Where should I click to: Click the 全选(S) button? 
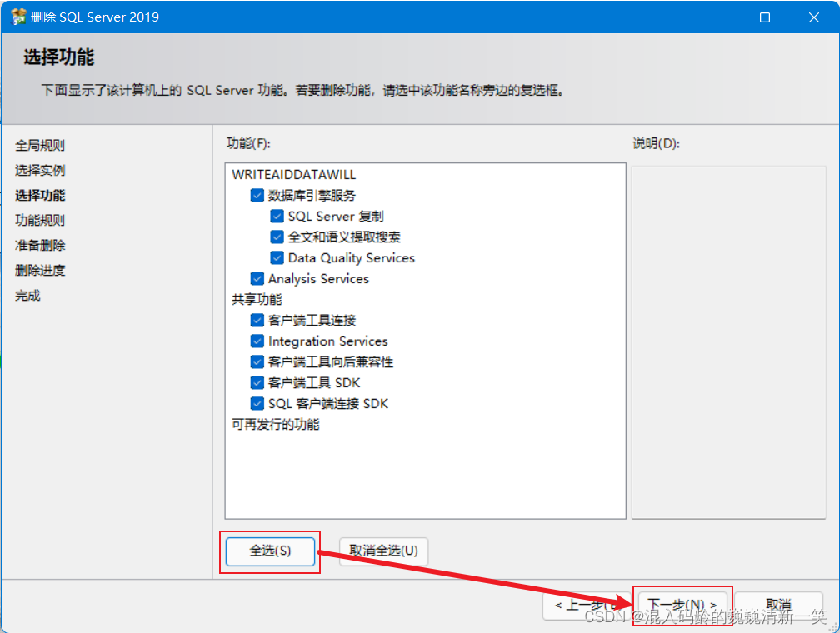point(270,551)
